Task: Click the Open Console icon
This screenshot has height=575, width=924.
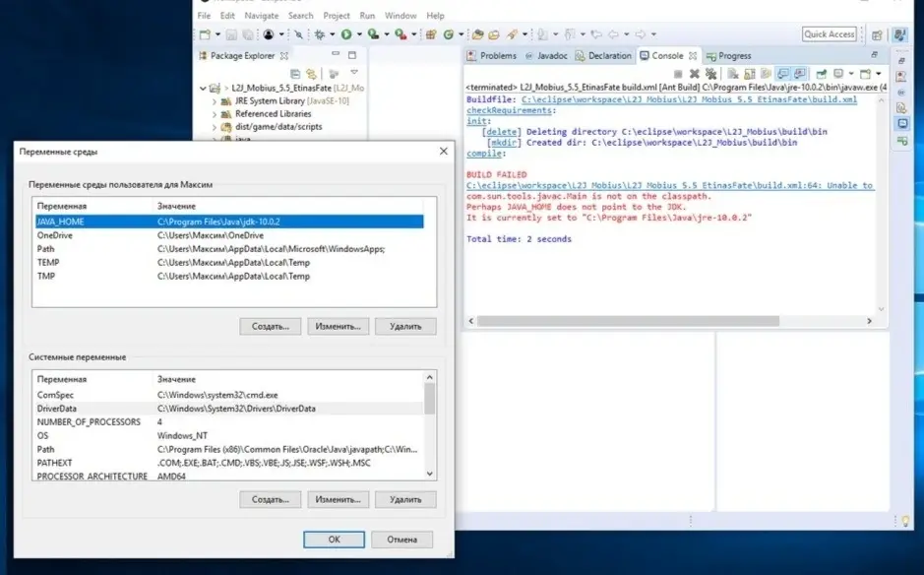Action: coord(865,74)
